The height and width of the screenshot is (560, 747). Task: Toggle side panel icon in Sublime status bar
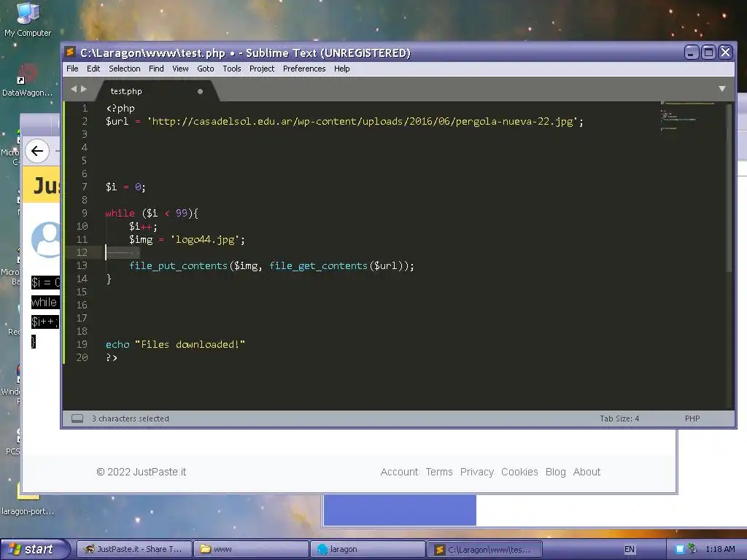[77, 419]
